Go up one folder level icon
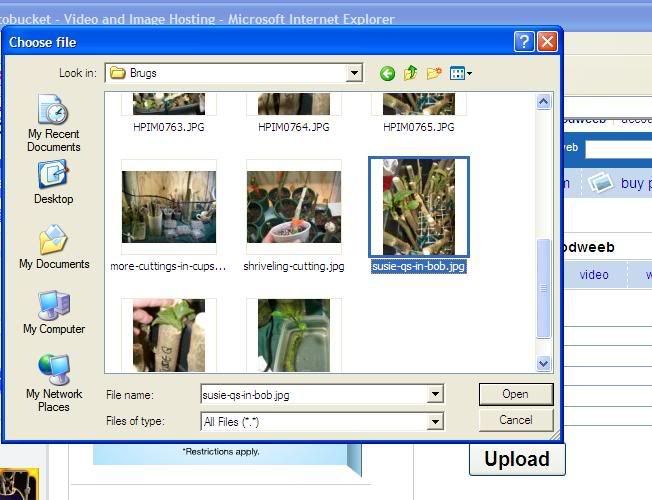The image size is (652, 500). pyautogui.click(x=410, y=73)
